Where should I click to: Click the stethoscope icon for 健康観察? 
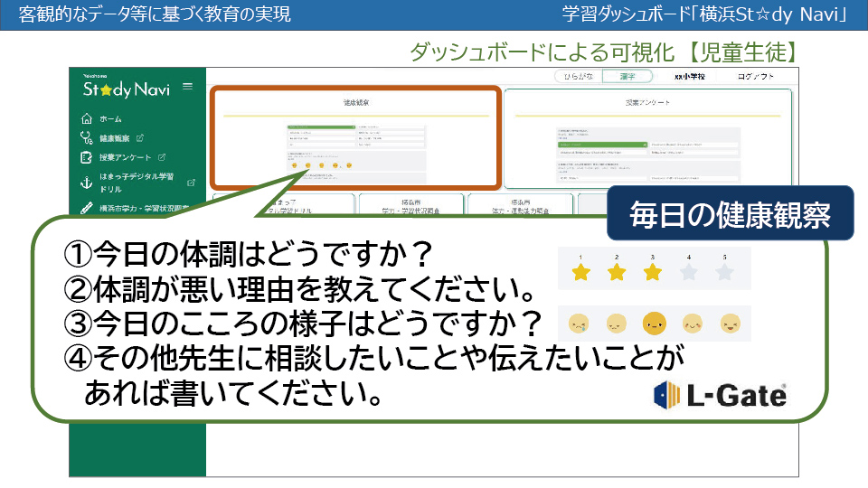tap(87, 137)
